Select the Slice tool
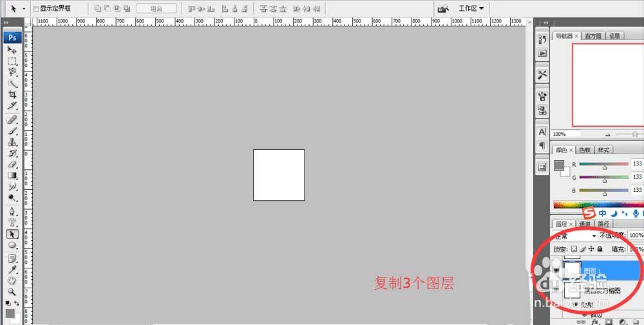644x325 pixels. [x=12, y=106]
